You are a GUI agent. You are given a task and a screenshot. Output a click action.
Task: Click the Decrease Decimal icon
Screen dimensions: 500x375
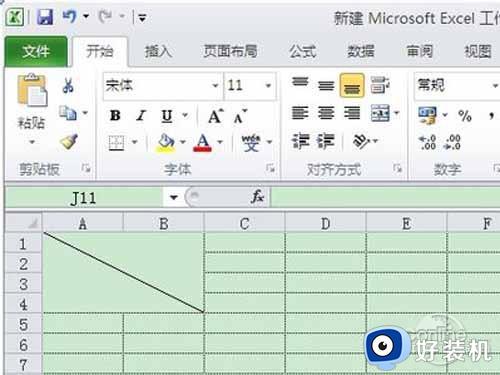click(453, 142)
